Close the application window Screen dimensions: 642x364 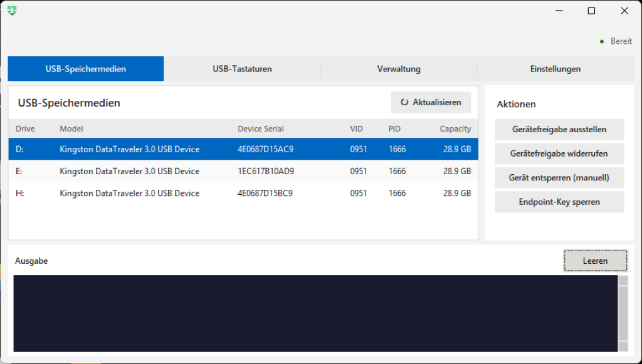pos(624,11)
